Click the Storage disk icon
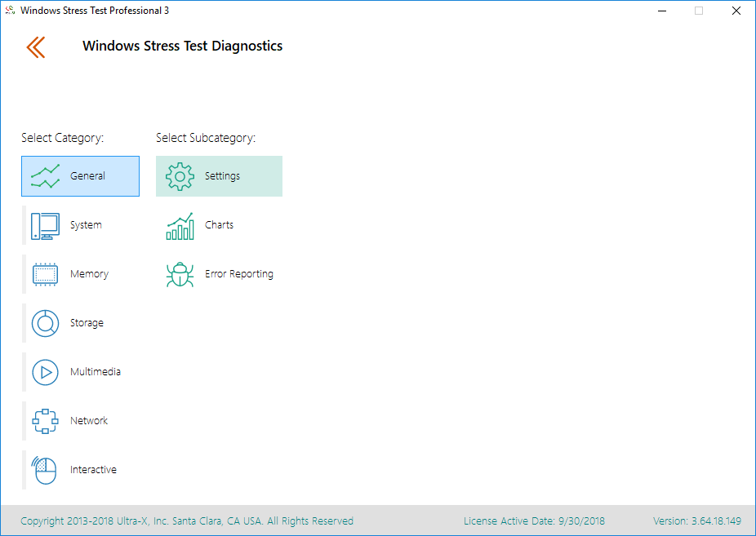Viewport: 756px width, 536px height. coord(46,323)
